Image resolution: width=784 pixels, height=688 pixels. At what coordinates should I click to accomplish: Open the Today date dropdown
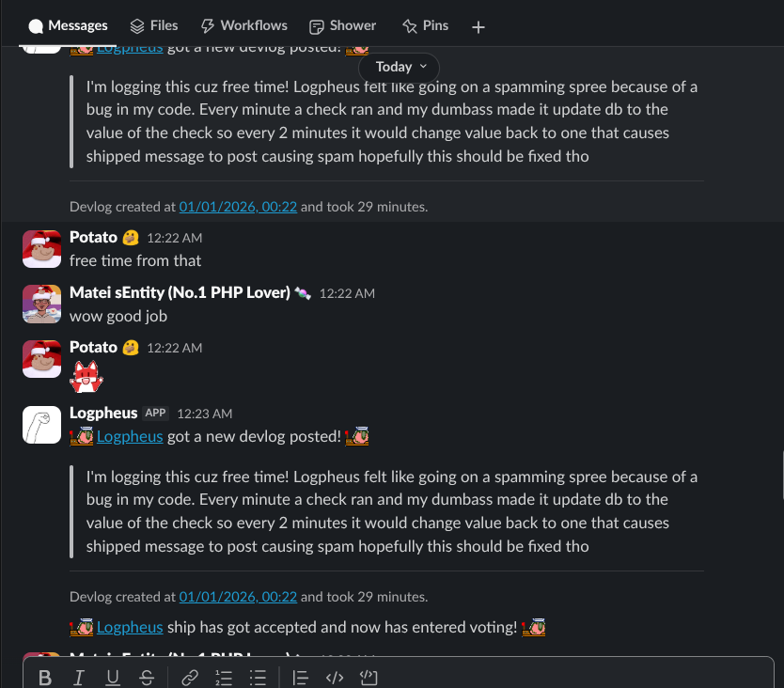pyautogui.click(x=400, y=67)
